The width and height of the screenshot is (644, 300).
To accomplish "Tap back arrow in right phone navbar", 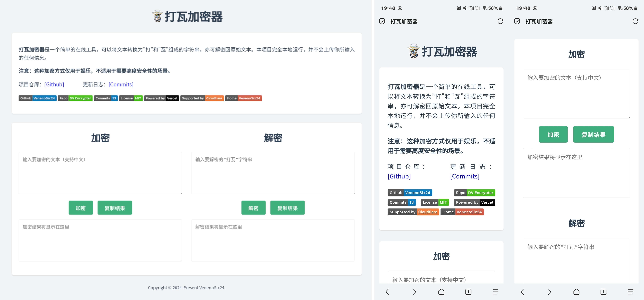I will [x=522, y=292].
